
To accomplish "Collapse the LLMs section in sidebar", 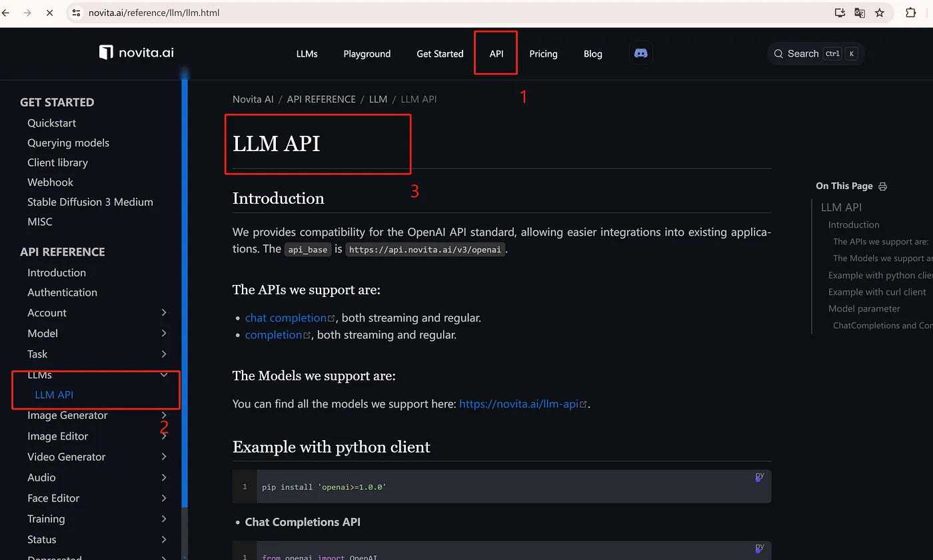I will pyautogui.click(x=163, y=375).
